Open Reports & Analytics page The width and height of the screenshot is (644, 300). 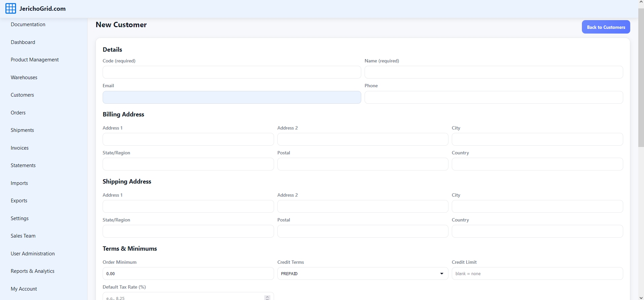tap(33, 271)
